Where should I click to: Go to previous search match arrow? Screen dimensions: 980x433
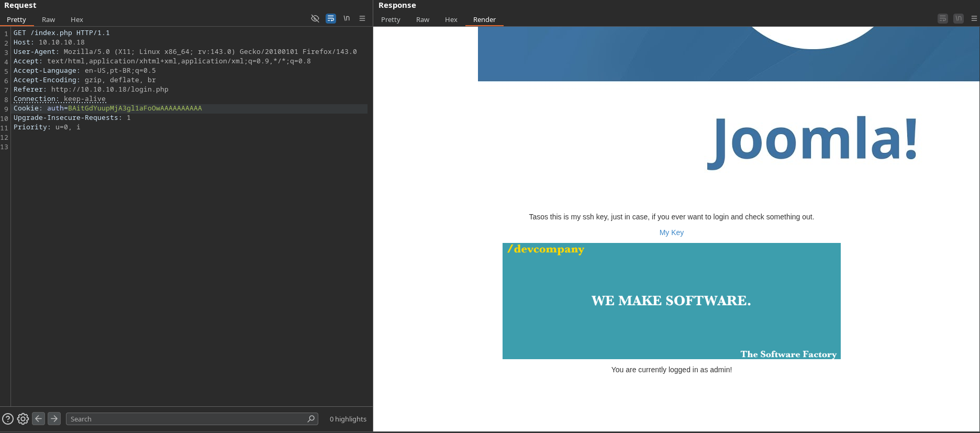click(38, 419)
